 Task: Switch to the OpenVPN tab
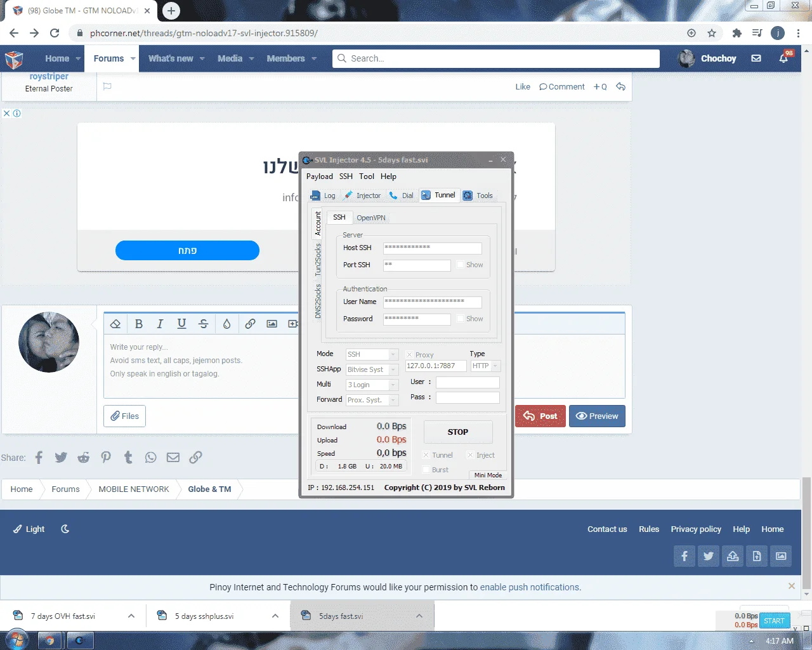point(371,218)
